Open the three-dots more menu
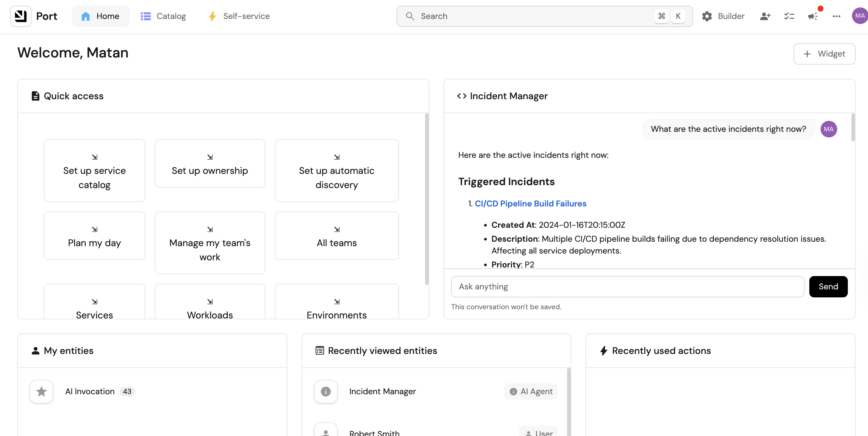Screen dimensions: 868x436 tap(836, 16)
